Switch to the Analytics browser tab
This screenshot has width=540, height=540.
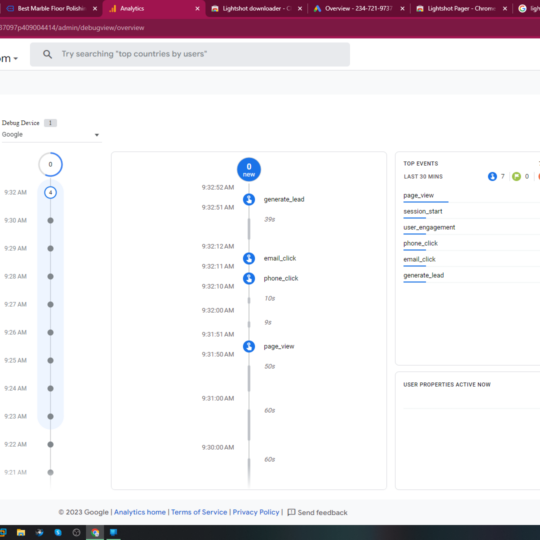pyautogui.click(x=154, y=9)
